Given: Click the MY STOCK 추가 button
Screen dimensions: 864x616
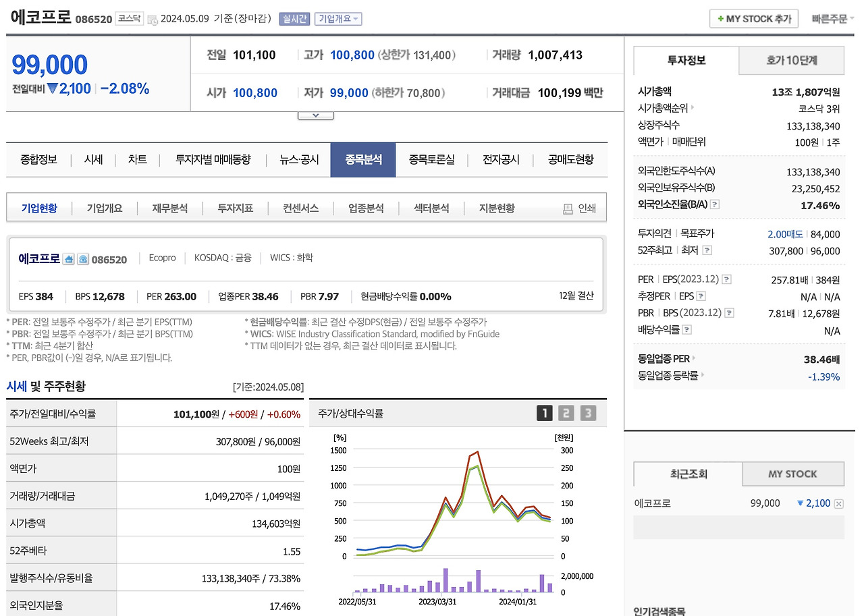Looking at the screenshot, I should (754, 19).
